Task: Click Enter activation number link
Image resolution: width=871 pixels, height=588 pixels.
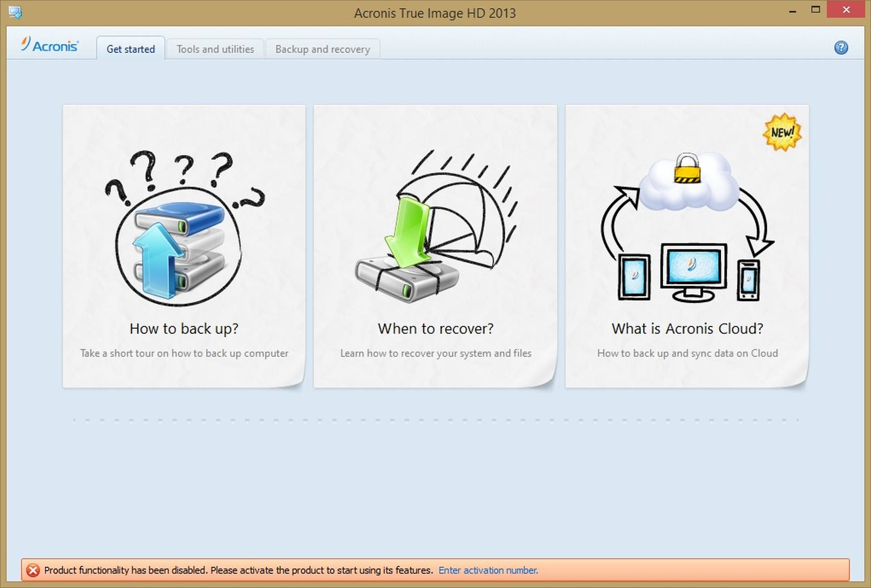Action: (488, 570)
